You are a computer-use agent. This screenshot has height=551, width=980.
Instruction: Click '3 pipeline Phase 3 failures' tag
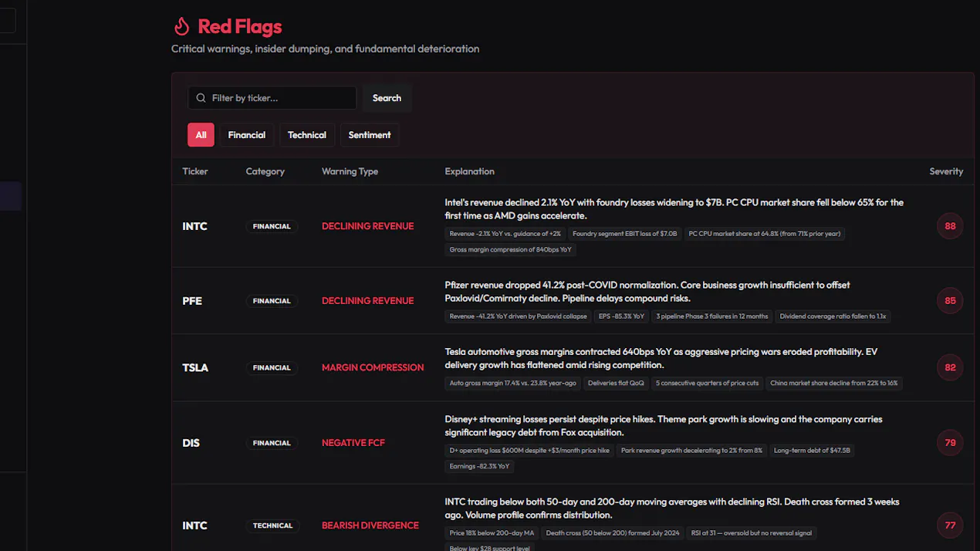click(712, 316)
